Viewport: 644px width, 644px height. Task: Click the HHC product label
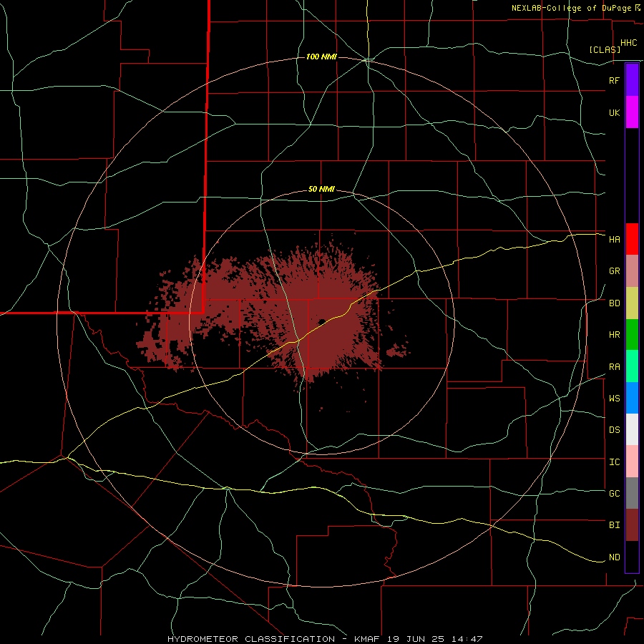pos(628,43)
